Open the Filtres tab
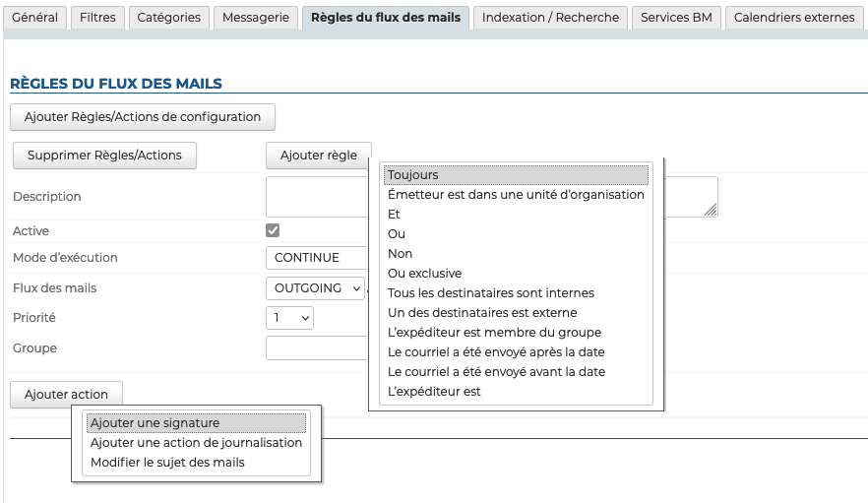 [x=97, y=18]
